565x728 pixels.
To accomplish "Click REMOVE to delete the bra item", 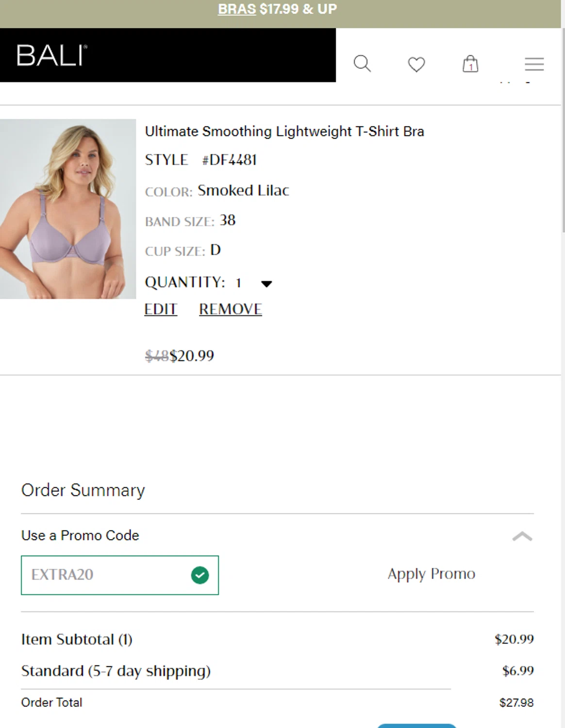I will 231,309.
